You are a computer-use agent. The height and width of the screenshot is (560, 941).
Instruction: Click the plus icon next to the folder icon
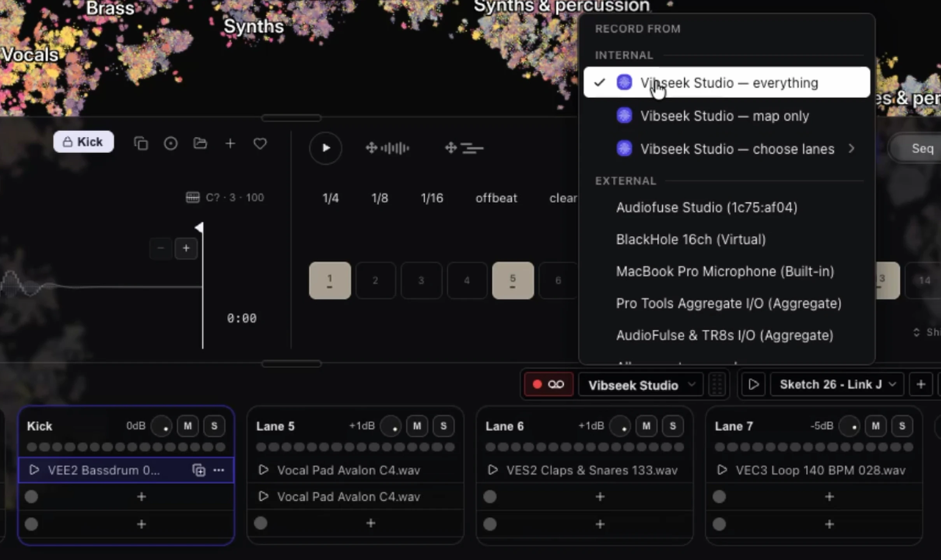(x=230, y=143)
